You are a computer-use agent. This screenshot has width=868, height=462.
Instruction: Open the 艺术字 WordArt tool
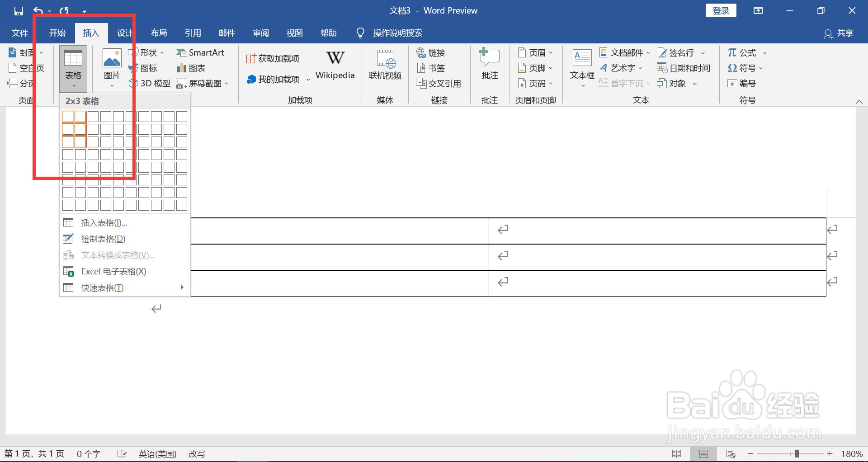621,68
